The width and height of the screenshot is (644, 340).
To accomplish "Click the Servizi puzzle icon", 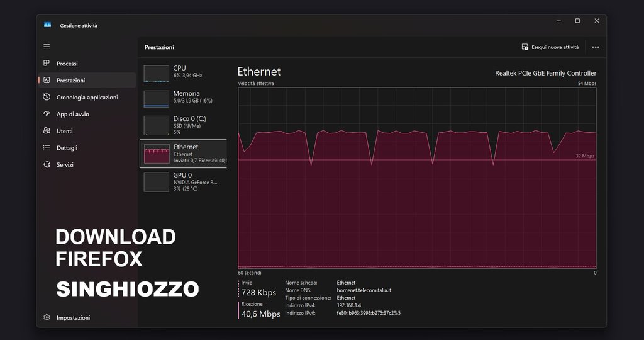I will coord(47,164).
